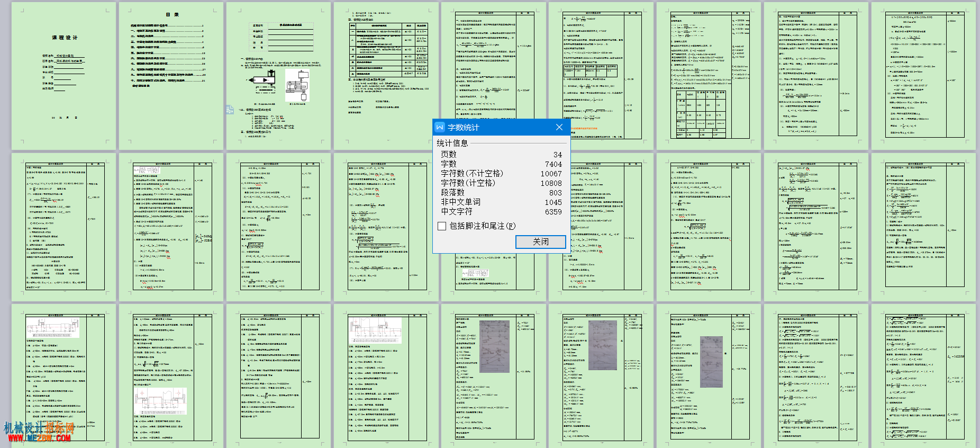
Task: Close the 字数统计 dialog with the X
Action: click(559, 127)
